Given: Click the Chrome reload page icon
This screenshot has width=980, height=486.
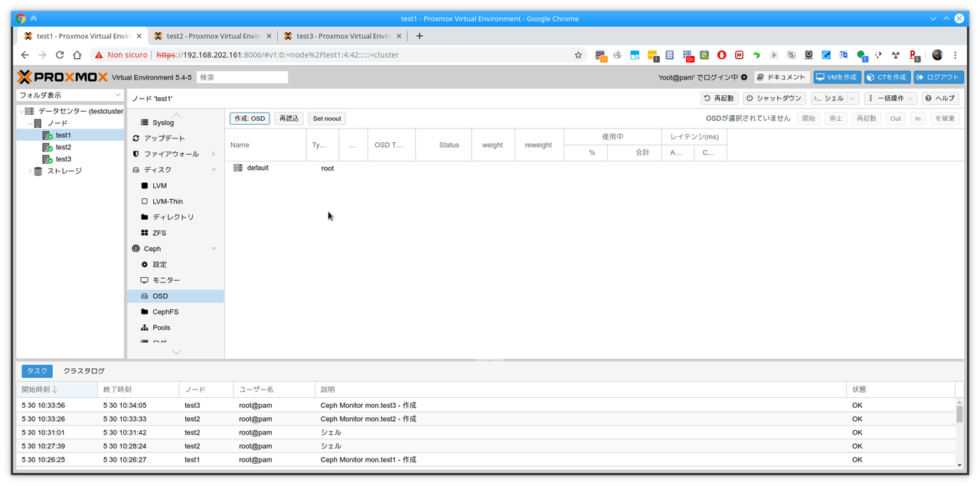Looking at the screenshot, I should (x=60, y=55).
